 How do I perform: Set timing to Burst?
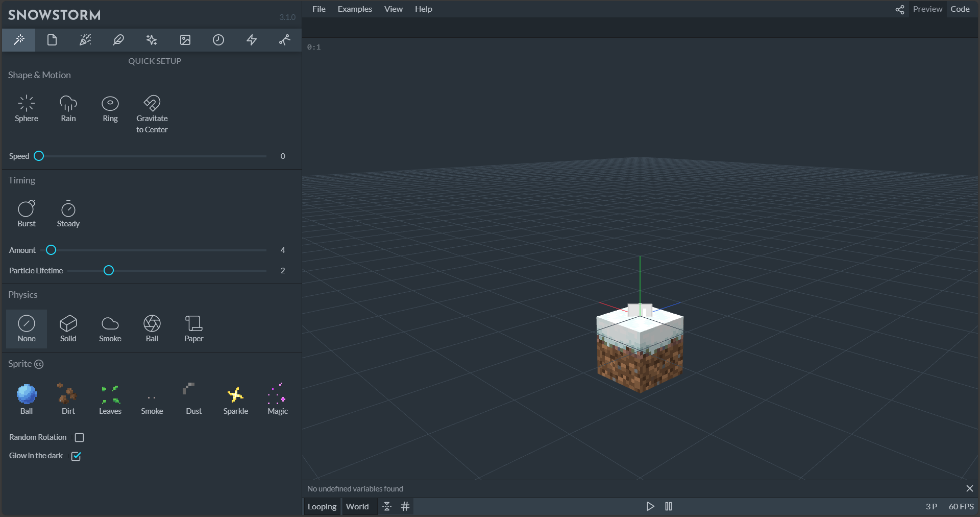[27, 214]
